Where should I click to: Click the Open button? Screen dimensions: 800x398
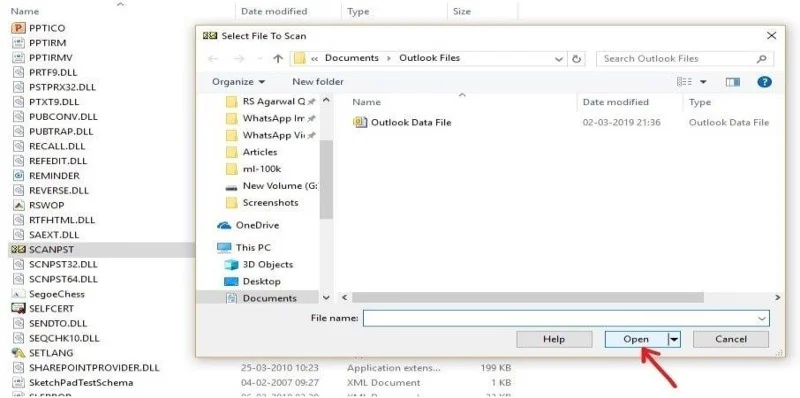pos(636,339)
